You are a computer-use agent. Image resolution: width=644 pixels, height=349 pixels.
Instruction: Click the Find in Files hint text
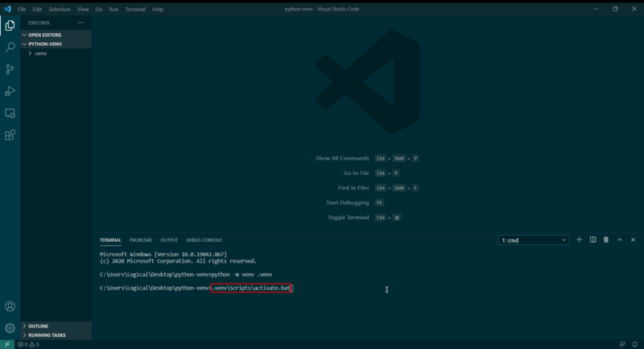click(353, 188)
